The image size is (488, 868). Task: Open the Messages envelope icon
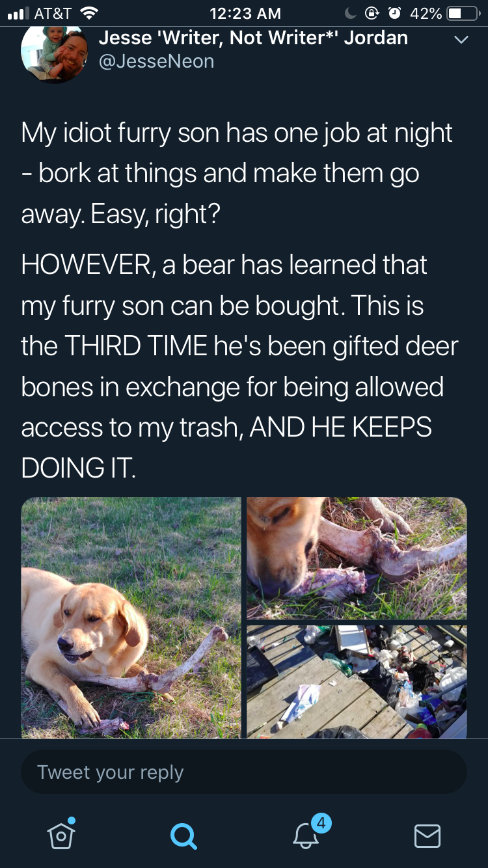coord(427,835)
